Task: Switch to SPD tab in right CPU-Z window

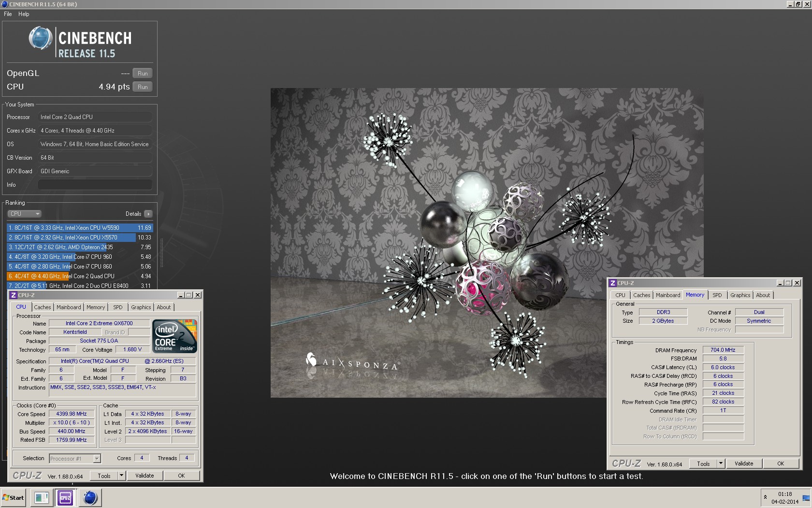Action: pos(717,296)
